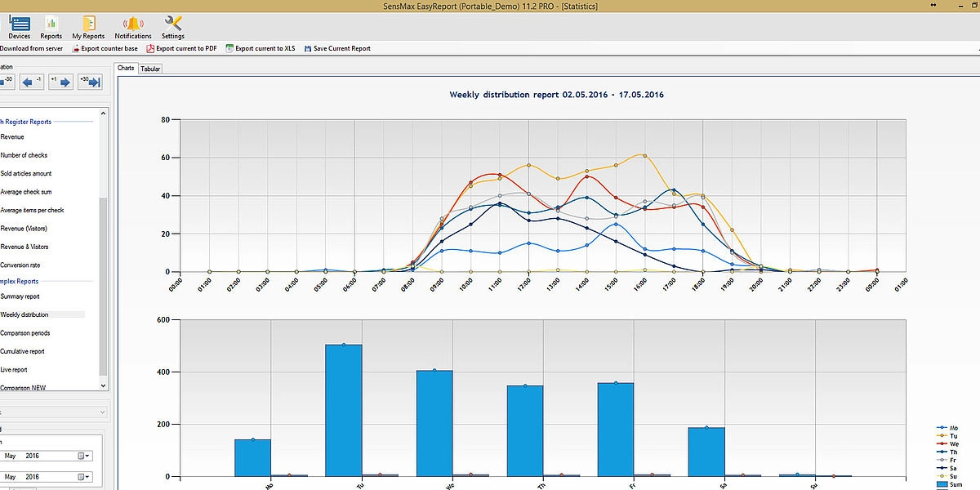Click Export counter base
The width and height of the screenshot is (980, 490).
tap(105, 49)
